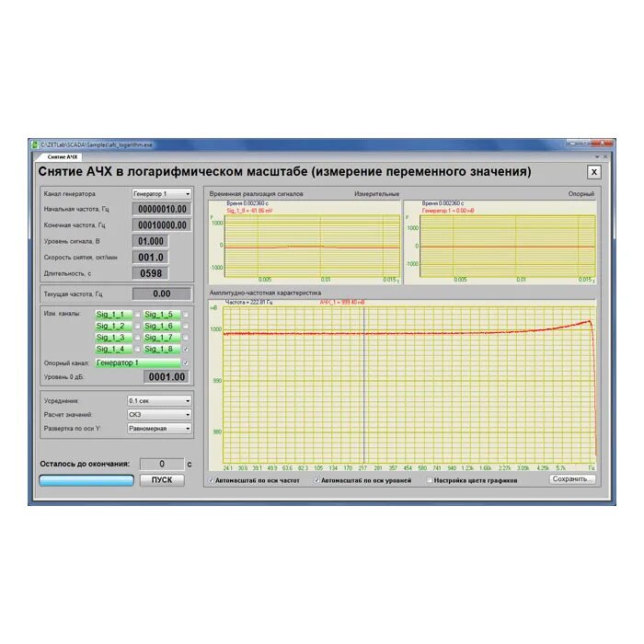This screenshot has height=644, width=644.
Task: Toggle Автомасштаб по оси частот checkbox
Action: point(211,480)
